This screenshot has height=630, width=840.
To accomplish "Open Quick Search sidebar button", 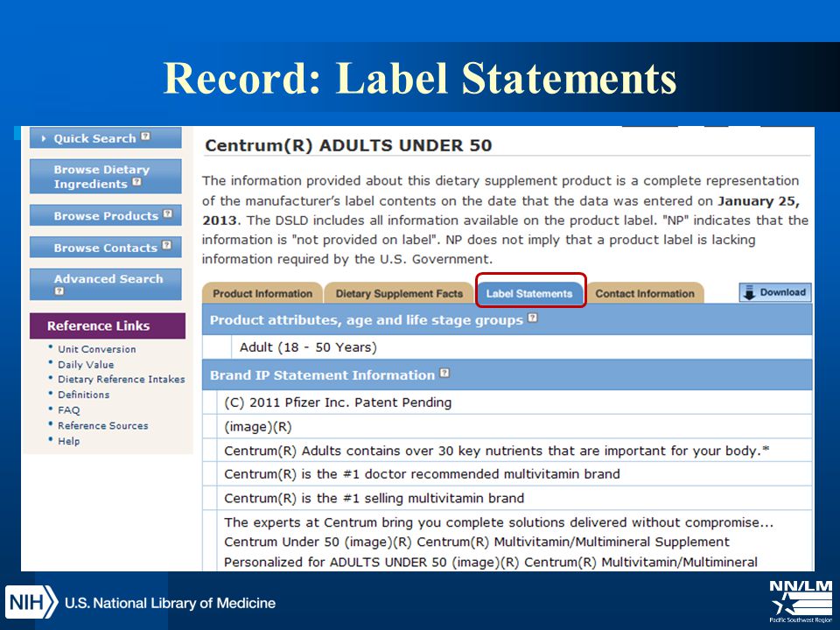I will tap(106, 138).
